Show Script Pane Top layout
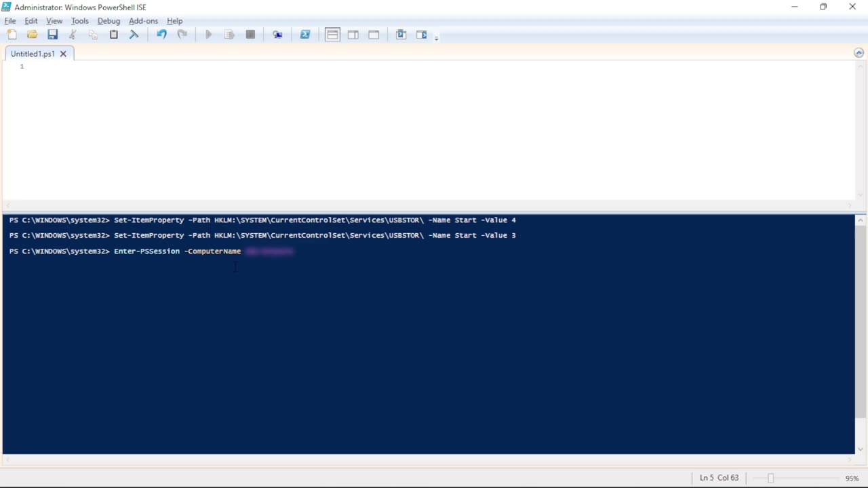 point(332,35)
